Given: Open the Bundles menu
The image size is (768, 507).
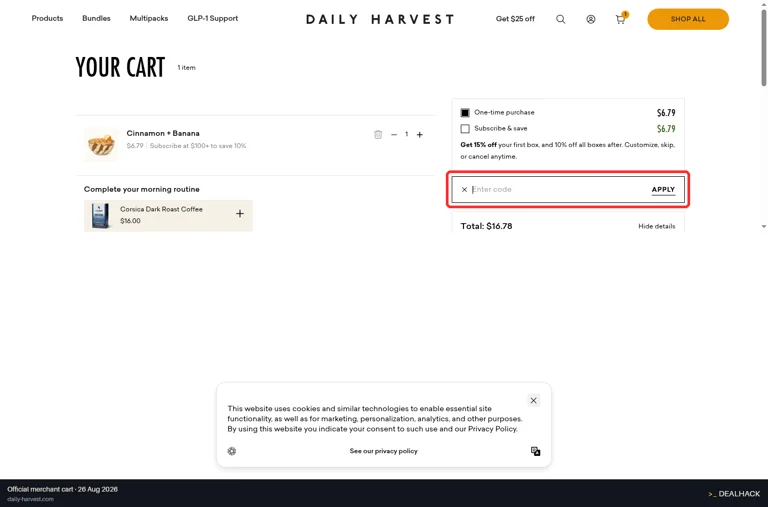Looking at the screenshot, I should (96, 18).
